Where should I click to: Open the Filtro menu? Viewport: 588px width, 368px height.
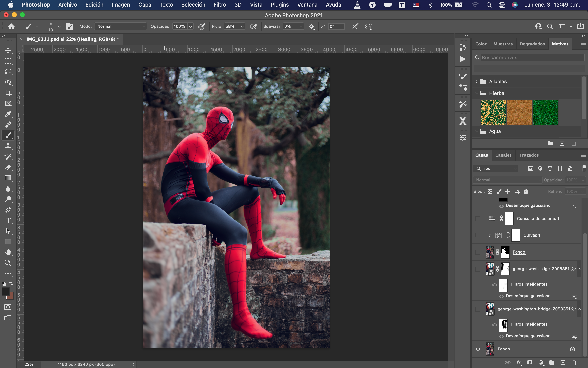coord(220,5)
